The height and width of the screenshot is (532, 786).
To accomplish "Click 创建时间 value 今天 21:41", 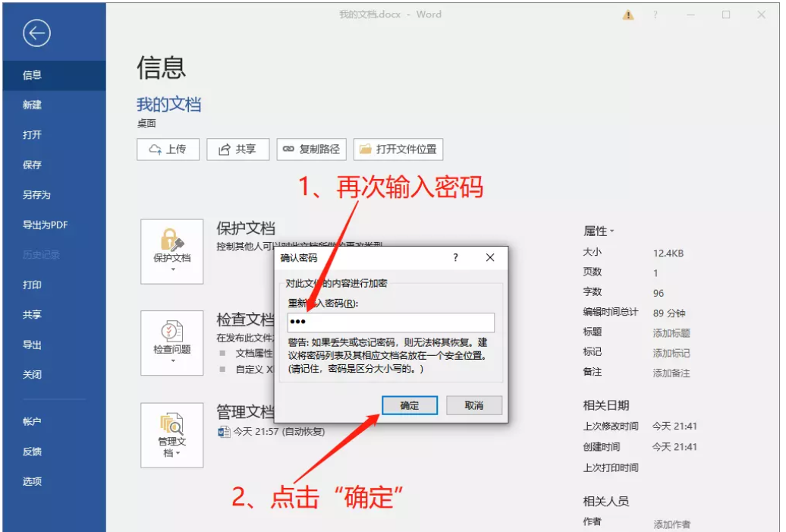I will point(674,447).
